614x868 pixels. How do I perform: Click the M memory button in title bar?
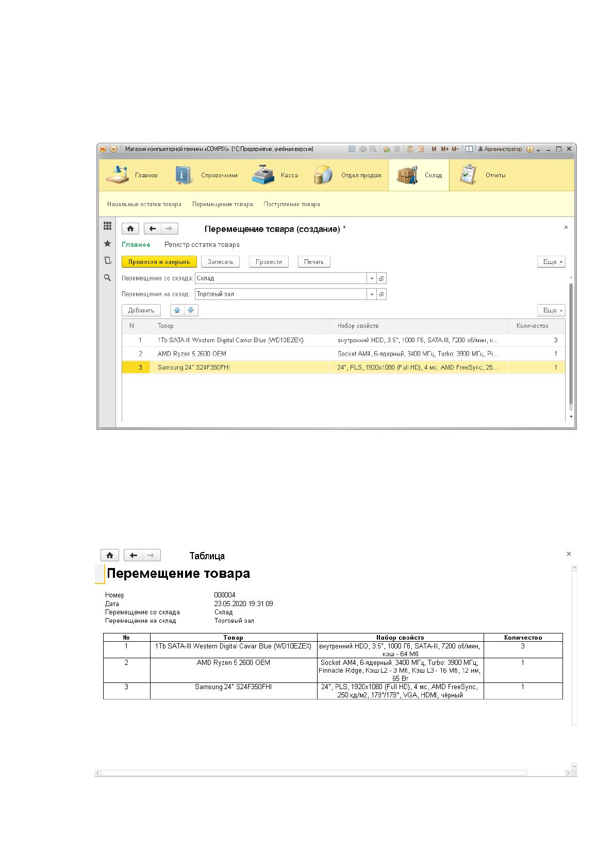click(x=434, y=149)
